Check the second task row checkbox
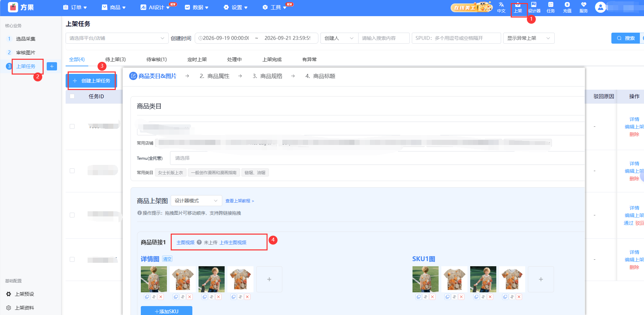644x315 pixels. [x=72, y=171]
